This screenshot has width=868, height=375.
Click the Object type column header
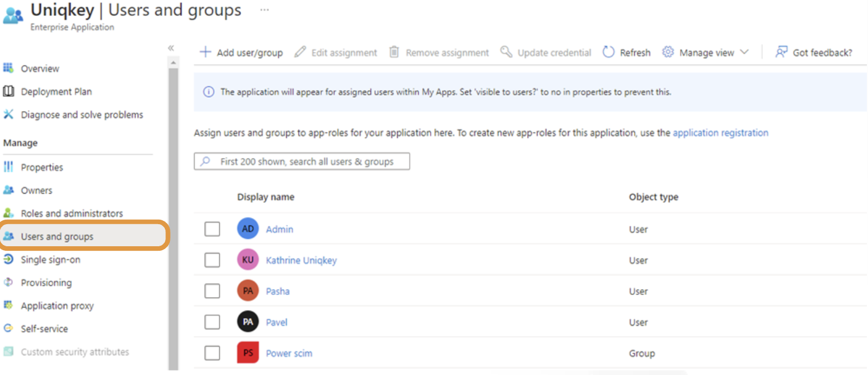[654, 197]
